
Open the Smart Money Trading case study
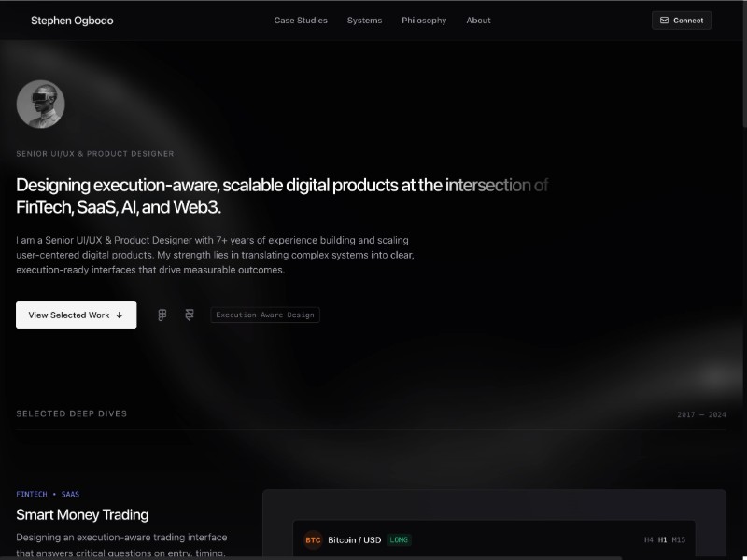tap(81, 514)
